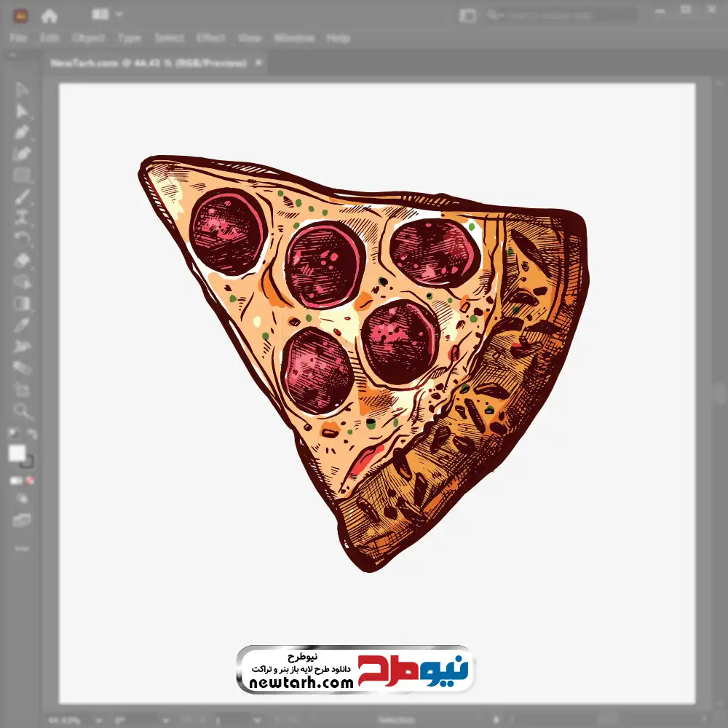Select the Selection tool arrow

(22, 90)
